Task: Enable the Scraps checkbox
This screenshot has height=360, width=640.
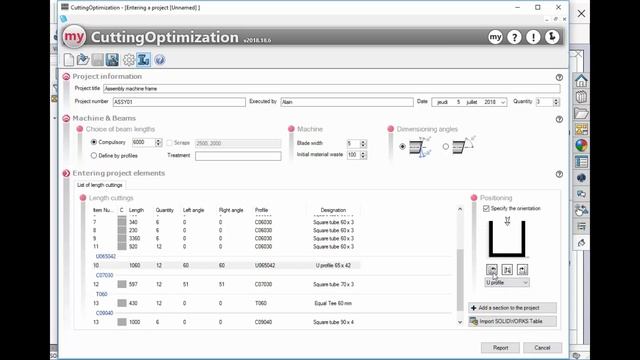Action: pyautogui.click(x=169, y=143)
